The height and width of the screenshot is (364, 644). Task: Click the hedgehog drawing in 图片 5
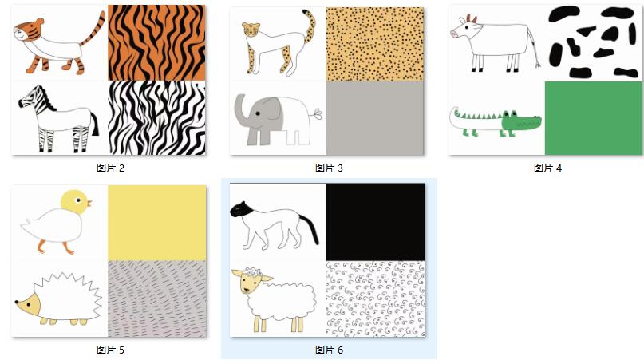pyautogui.click(x=58, y=299)
